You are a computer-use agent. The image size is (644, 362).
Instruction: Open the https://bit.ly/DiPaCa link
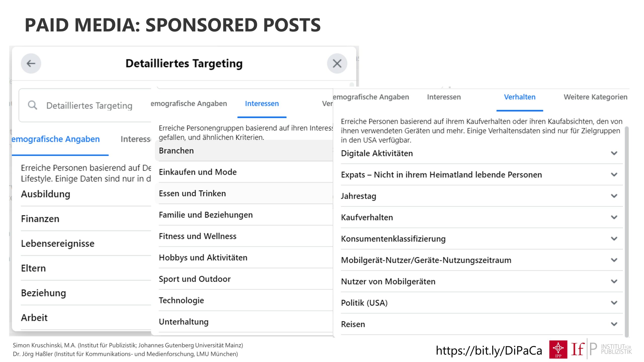coord(489,350)
